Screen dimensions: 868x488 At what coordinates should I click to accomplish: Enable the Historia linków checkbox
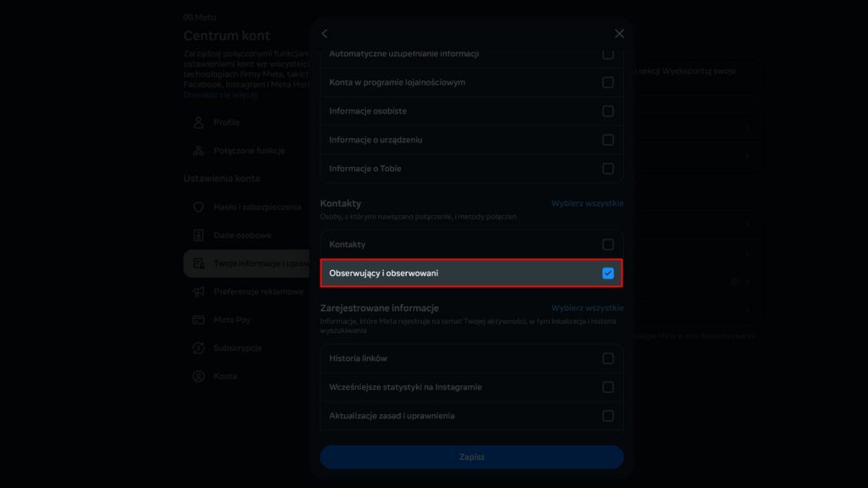[608, 358]
